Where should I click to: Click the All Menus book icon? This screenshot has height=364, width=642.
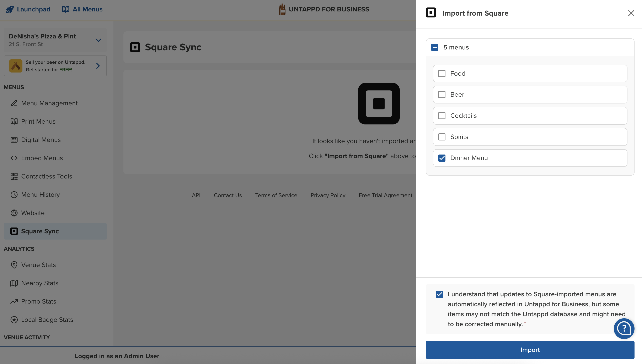[x=65, y=9]
